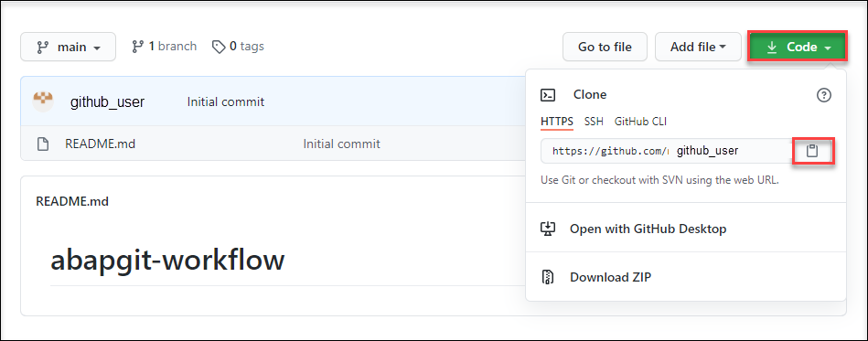Screen dimensions: 868x341
Task: Open the main branch selector dropdown
Action: [68, 47]
